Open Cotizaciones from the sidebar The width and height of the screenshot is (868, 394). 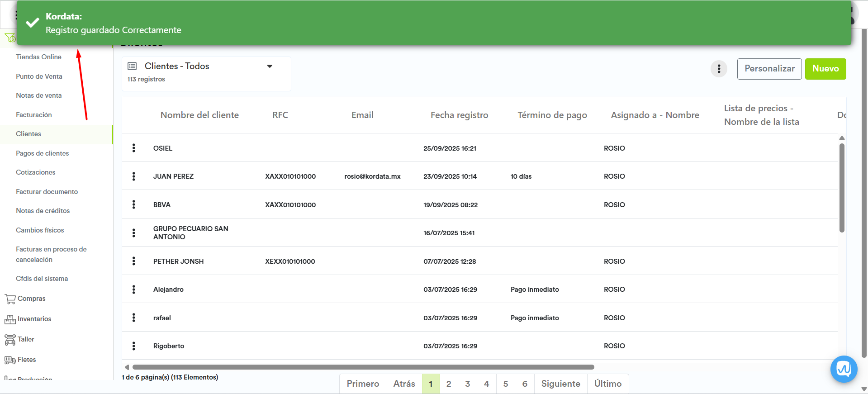36,172
